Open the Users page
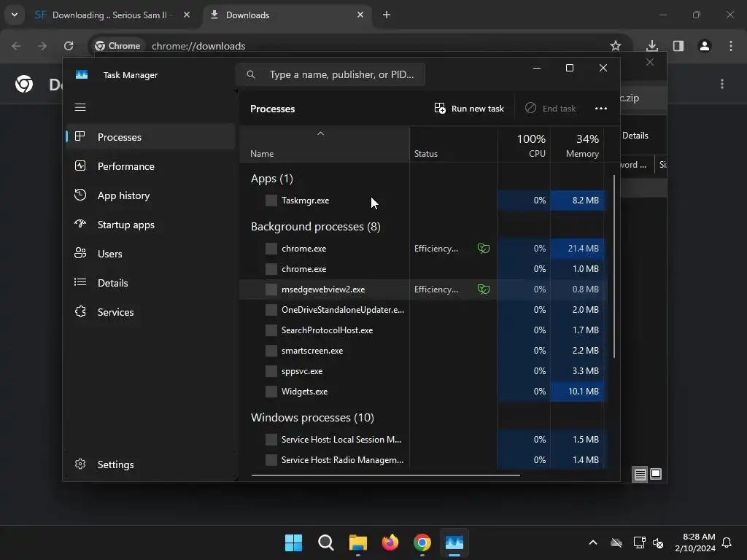This screenshot has width=747, height=560. [x=150, y=254]
